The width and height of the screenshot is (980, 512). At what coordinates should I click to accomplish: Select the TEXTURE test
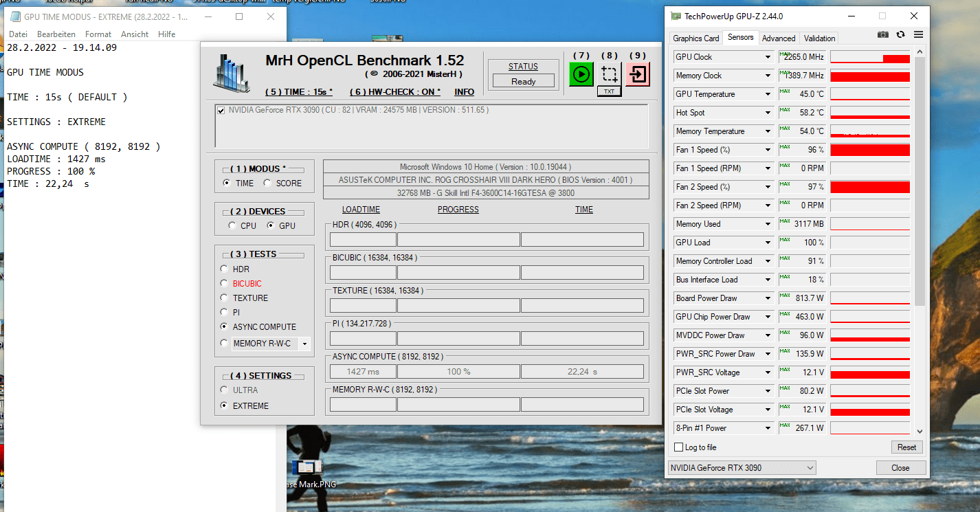point(224,298)
